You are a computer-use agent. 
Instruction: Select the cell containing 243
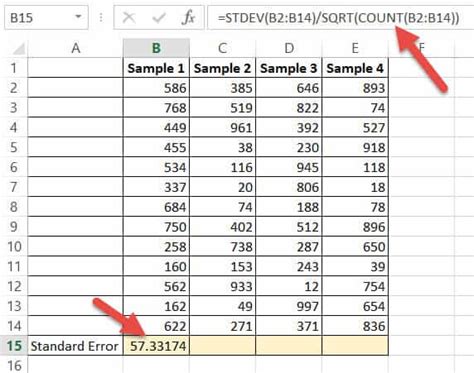click(289, 266)
